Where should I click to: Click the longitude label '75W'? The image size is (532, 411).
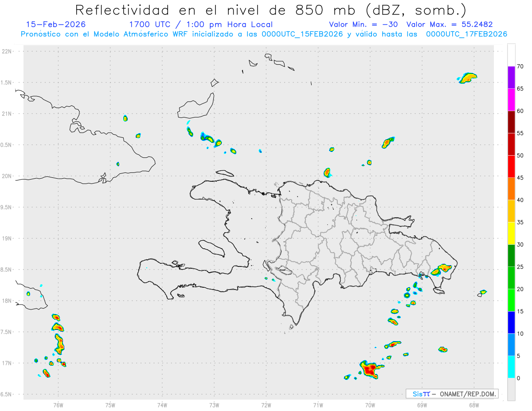[x=110, y=405]
